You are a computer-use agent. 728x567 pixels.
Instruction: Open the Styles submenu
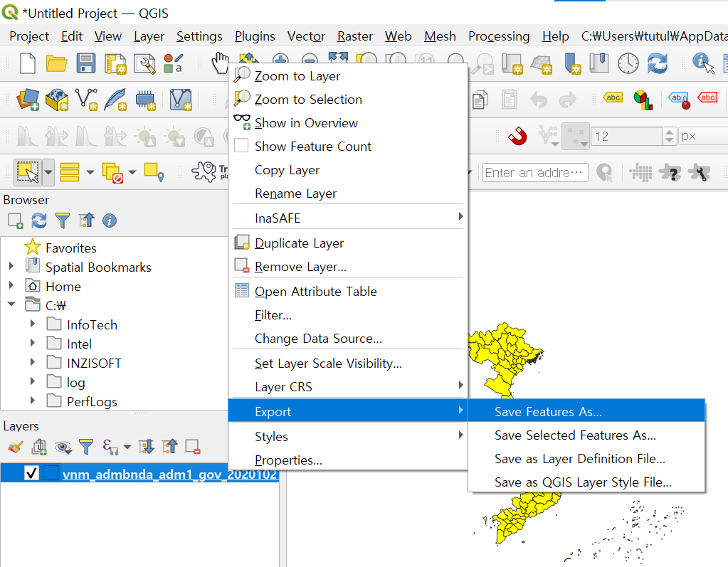click(x=348, y=437)
